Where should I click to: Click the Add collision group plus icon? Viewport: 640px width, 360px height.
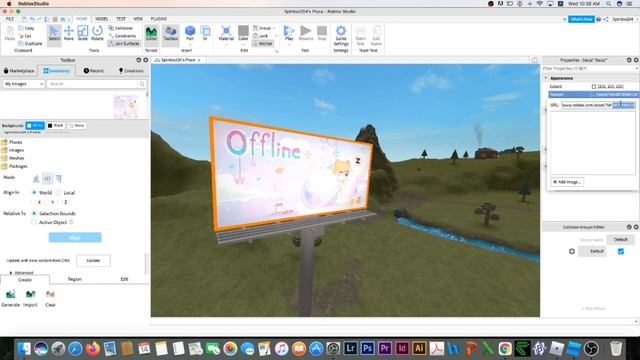572,251
